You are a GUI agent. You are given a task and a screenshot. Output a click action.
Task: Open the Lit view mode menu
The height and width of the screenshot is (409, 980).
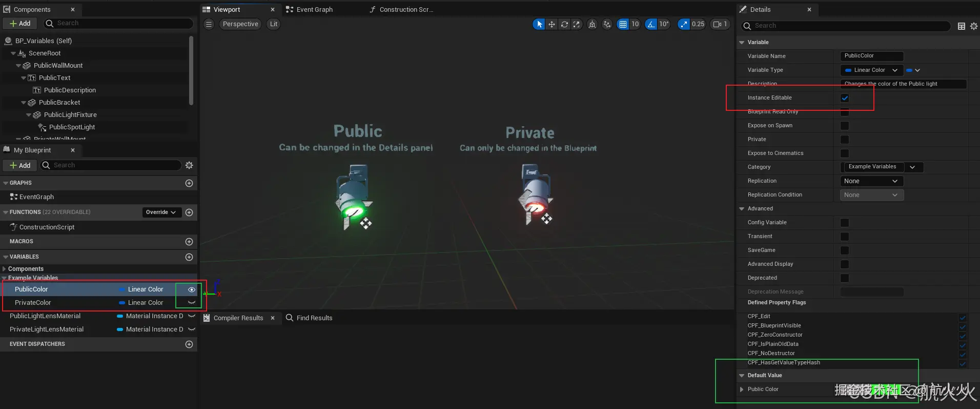[x=274, y=24]
